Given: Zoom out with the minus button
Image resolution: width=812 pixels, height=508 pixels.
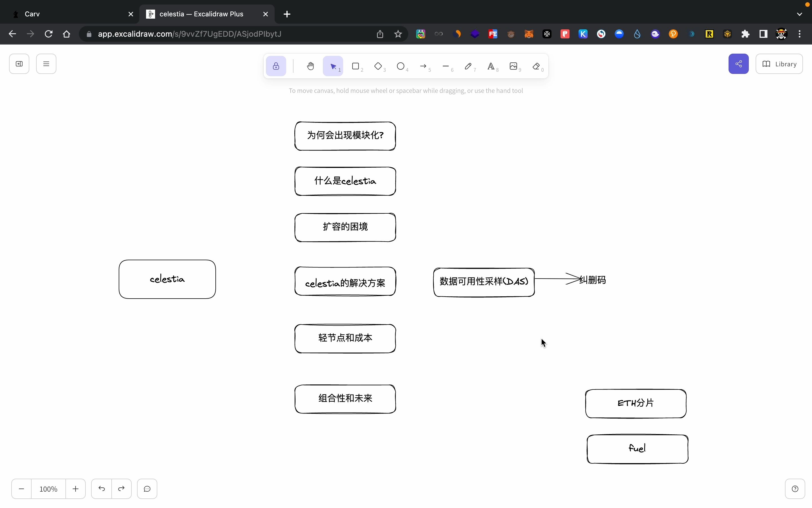Looking at the screenshot, I should tap(21, 489).
